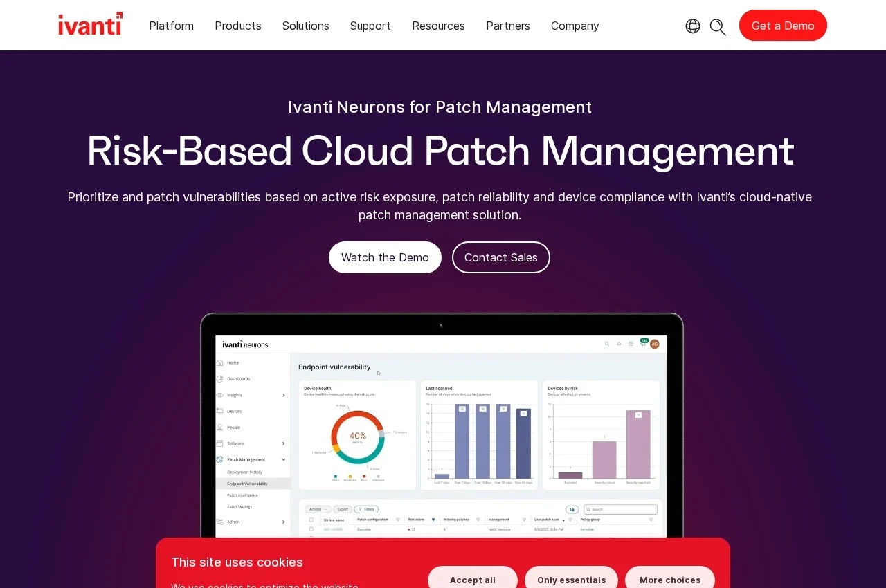
Task: Click the Watch the Demo button
Action: [x=385, y=257]
